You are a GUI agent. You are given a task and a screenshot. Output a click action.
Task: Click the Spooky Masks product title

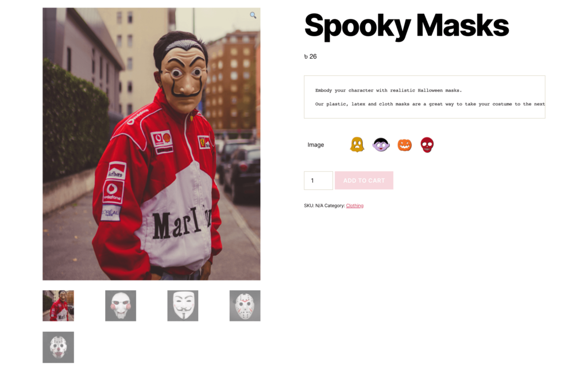(x=407, y=25)
